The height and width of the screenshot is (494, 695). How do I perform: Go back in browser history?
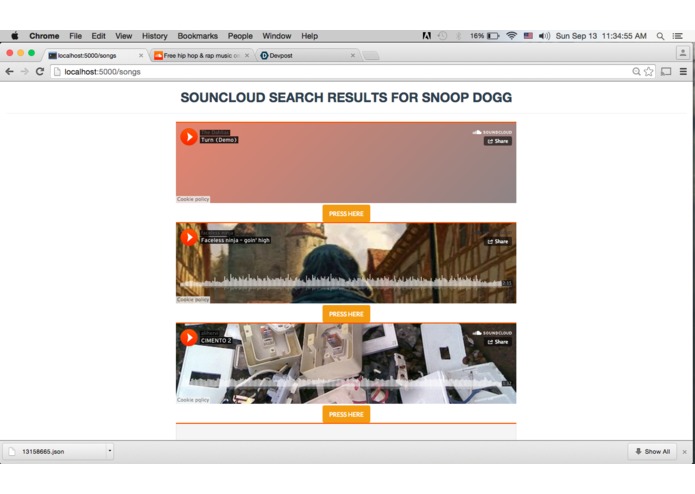[9, 71]
